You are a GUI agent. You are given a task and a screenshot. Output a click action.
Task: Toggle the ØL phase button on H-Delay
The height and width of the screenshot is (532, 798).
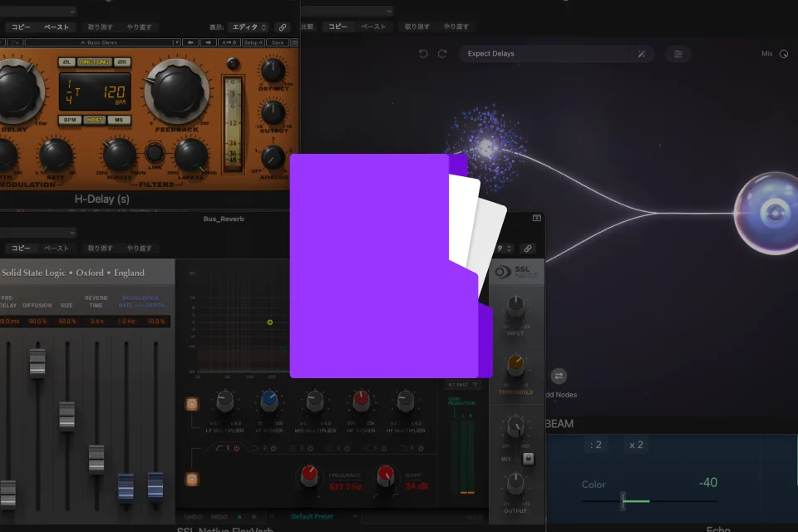click(x=66, y=62)
